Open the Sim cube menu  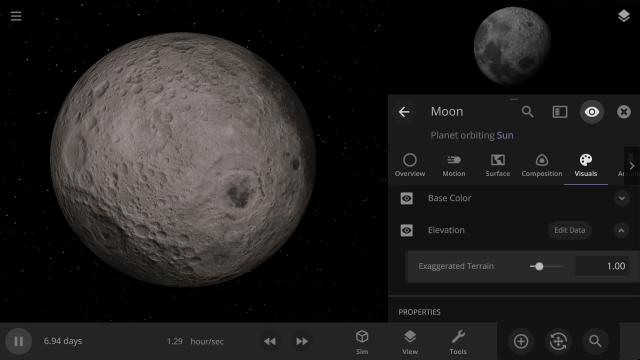tap(362, 342)
